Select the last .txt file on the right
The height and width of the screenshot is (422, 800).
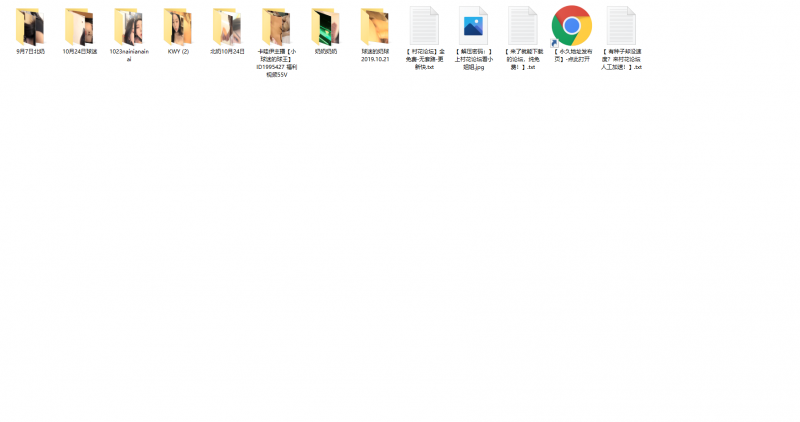tap(621, 26)
